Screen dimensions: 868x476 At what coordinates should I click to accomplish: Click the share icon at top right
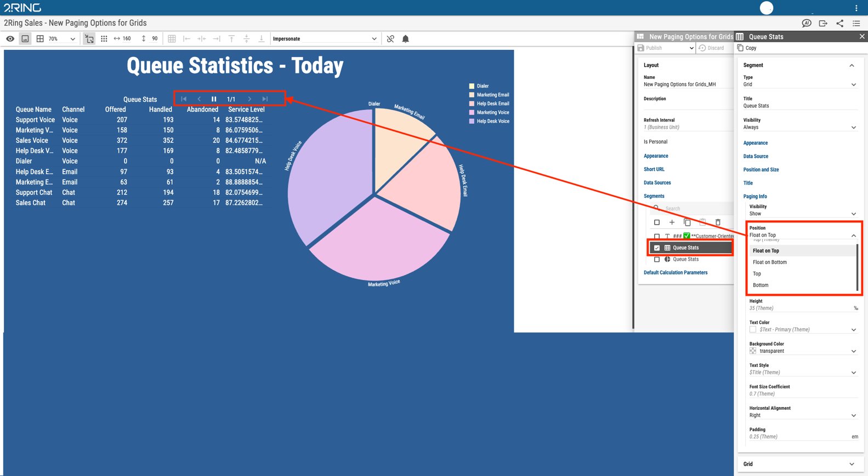(x=840, y=23)
